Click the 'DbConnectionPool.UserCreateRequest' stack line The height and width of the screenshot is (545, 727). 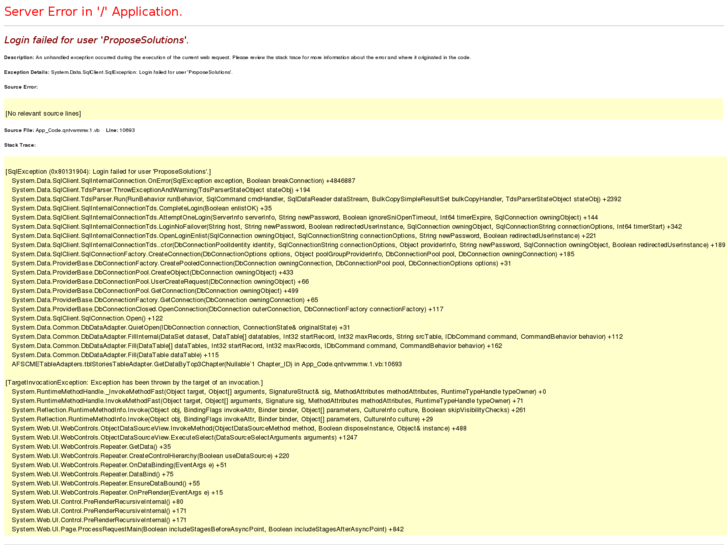(x=160, y=282)
